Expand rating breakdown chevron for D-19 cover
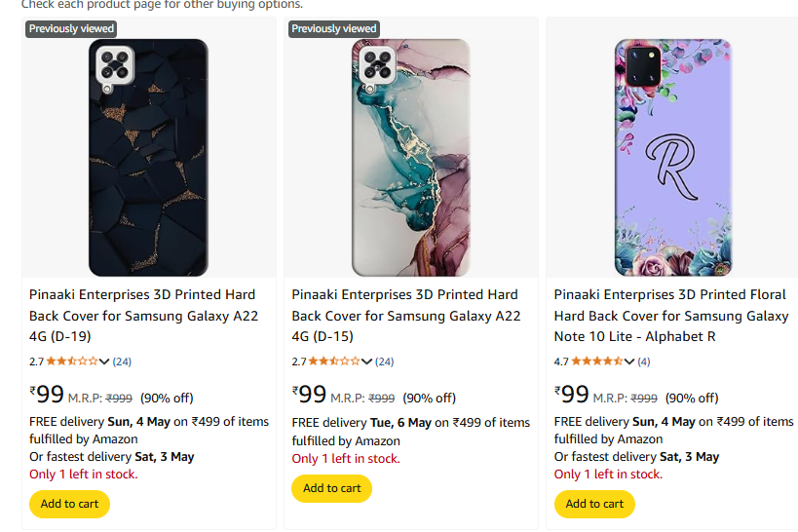The height and width of the screenshot is (532, 798). point(104,361)
